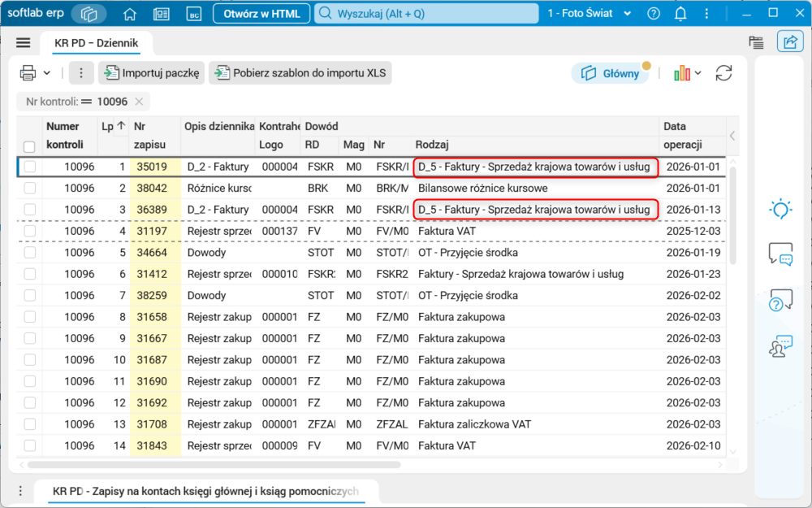Image resolution: width=812 pixels, height=508 pixels.
Task: Expand the printer dropdown arrow
Action: [x=46, y=73]
